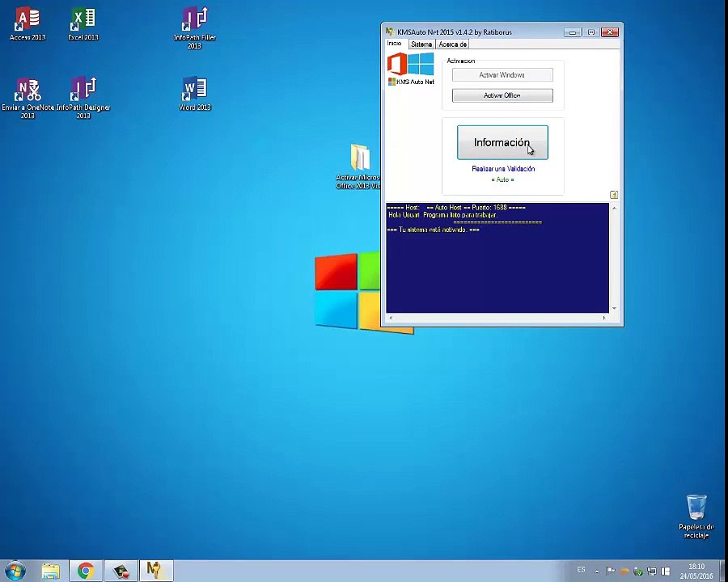This screenshot has height=582, width=728.
Task: Open the Action Center flag tray icon
Action: pyautogui.click(x=611, y=571)
